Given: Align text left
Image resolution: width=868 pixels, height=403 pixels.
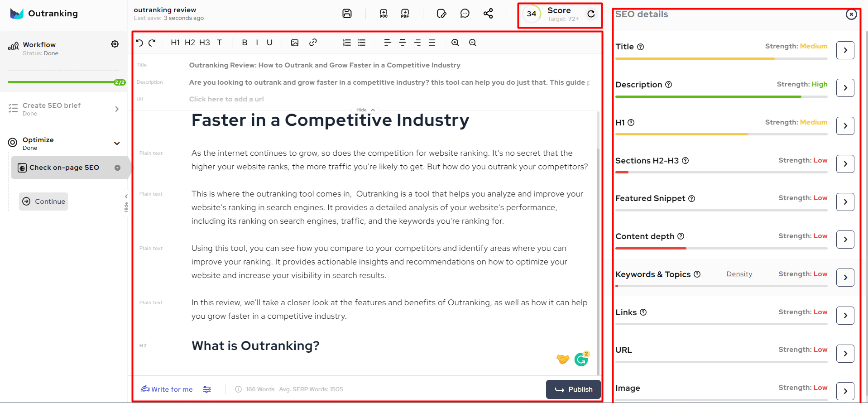Looking at the screenshot, I should [388, 43].
